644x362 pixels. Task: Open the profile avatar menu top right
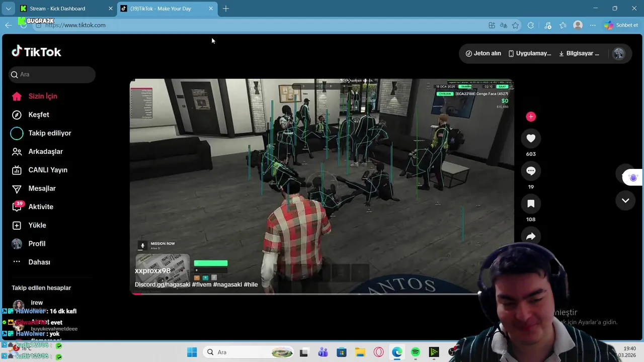pos(619,53)
